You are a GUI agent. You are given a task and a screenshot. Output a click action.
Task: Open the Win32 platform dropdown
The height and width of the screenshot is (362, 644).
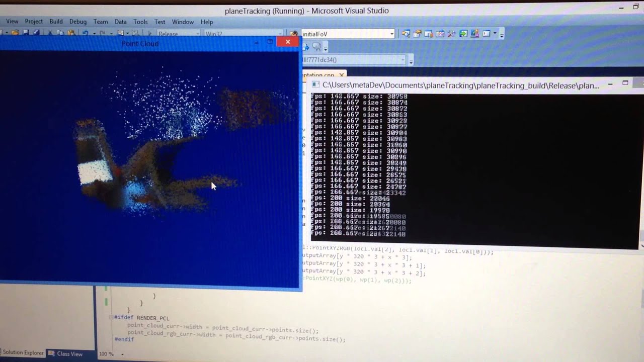[x=244, y=34]
